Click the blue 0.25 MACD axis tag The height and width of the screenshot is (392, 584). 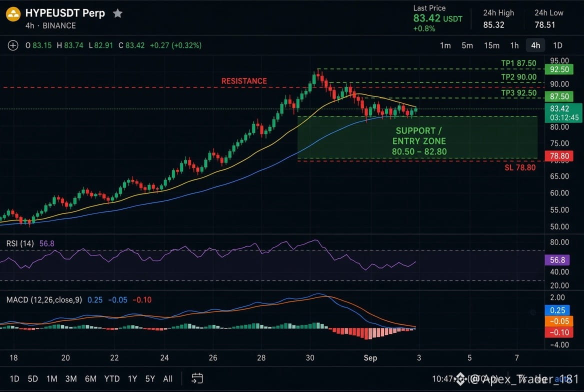pos(557,310)
